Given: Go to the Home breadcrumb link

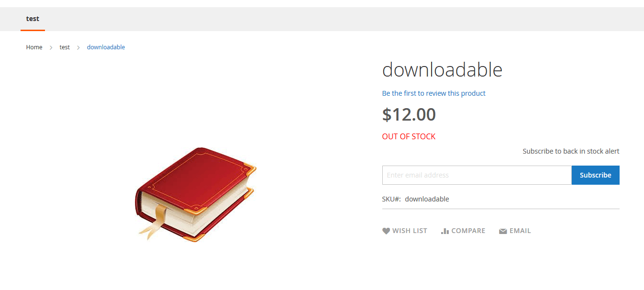Looking at the screenshot, I should 34,47.
